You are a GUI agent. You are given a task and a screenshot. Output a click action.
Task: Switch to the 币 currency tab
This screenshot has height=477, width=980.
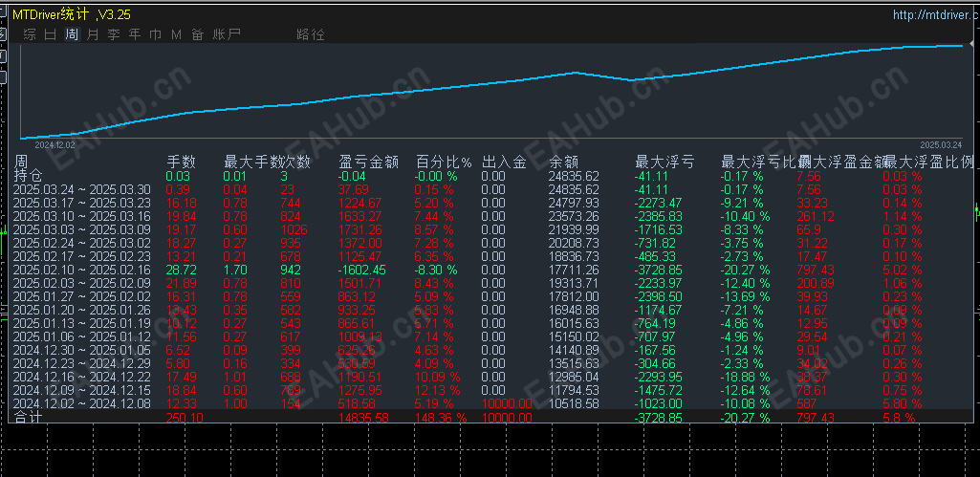[155, 34]
